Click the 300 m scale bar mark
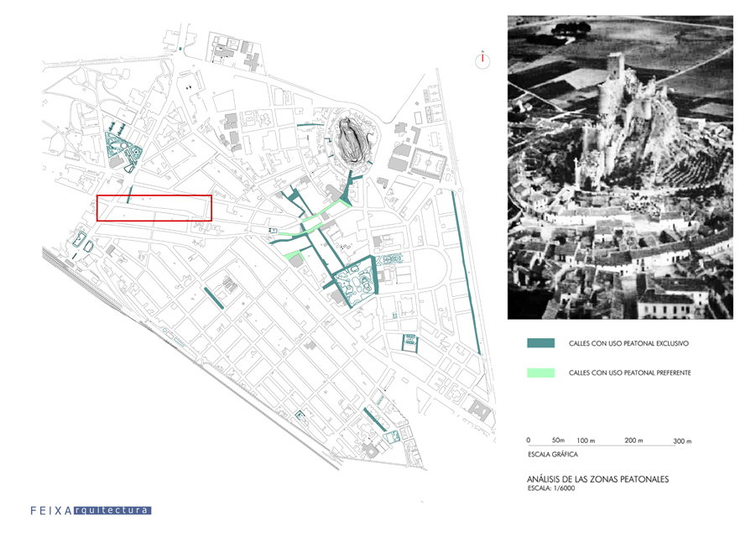Image resolution: width=756 pixels, height=537 pixels. [x=685, y=441]
